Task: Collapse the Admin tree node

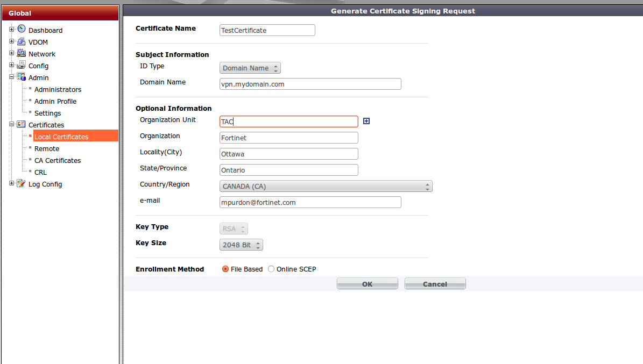Action: pyautogui.click(x=11, y=77)
